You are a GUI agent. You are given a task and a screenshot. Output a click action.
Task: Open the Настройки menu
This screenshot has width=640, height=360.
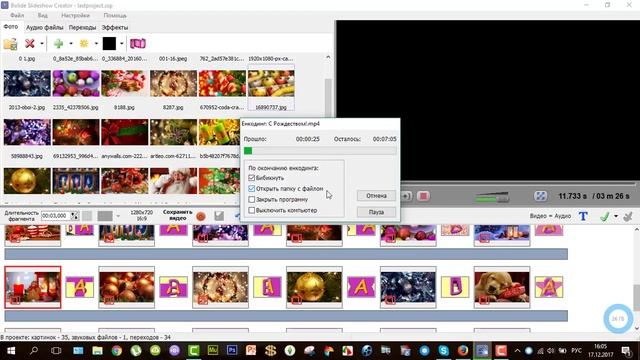pyautogui.click(x=75, y=15)
